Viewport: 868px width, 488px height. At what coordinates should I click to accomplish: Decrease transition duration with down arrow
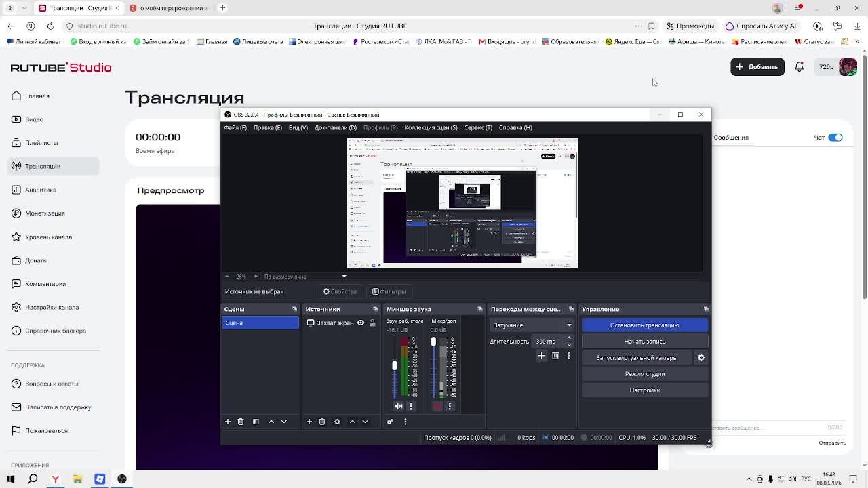[569, 344]
